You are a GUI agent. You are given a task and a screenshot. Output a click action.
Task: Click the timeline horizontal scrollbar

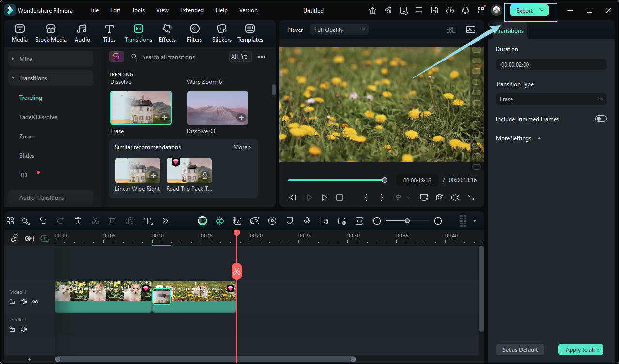[205, 359]
